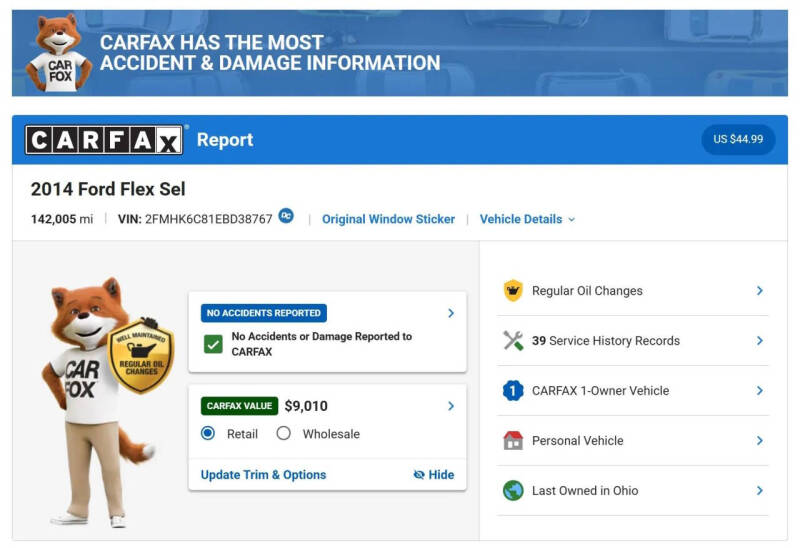Select the Wholesale value option
Image resolution: width=800 pixels, height=548 pixels.
[283, 434]
